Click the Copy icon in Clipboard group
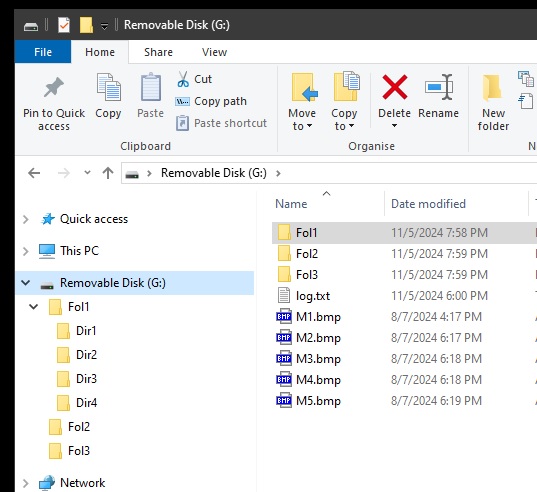 coord(109,87)
